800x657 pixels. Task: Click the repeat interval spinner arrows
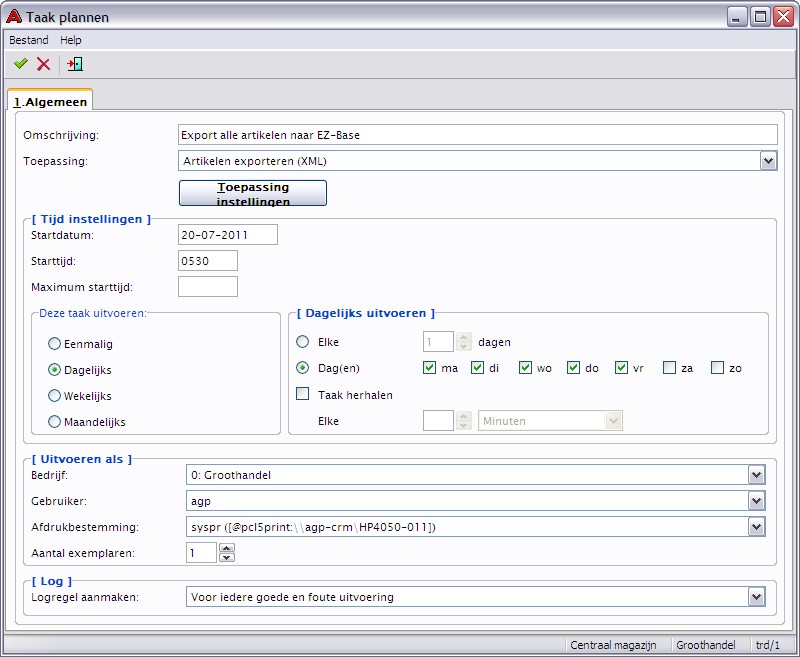pos(464,421)
